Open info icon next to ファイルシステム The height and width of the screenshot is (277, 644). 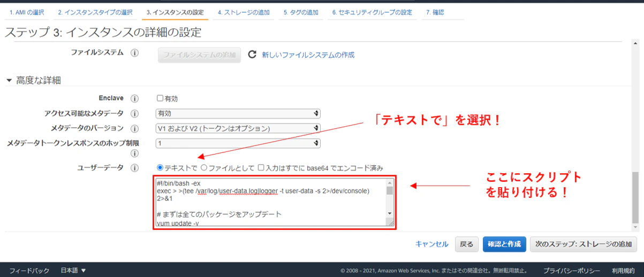click(135, 53)
